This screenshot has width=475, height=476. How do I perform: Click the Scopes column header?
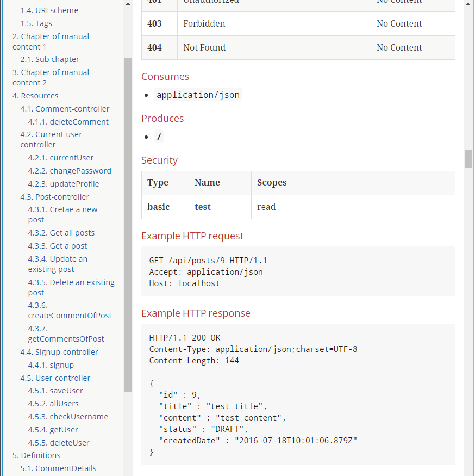[353, 183]
